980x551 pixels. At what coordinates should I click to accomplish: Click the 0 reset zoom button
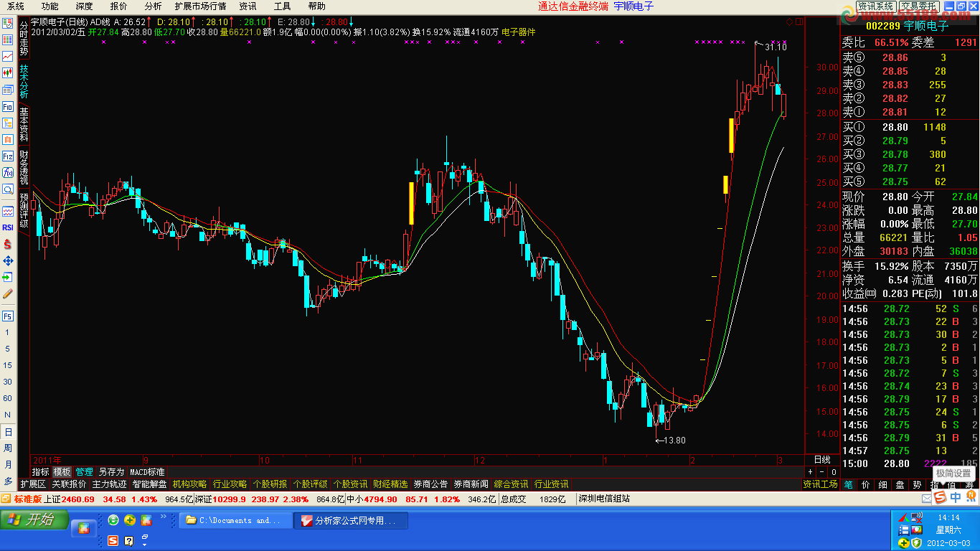834,472
